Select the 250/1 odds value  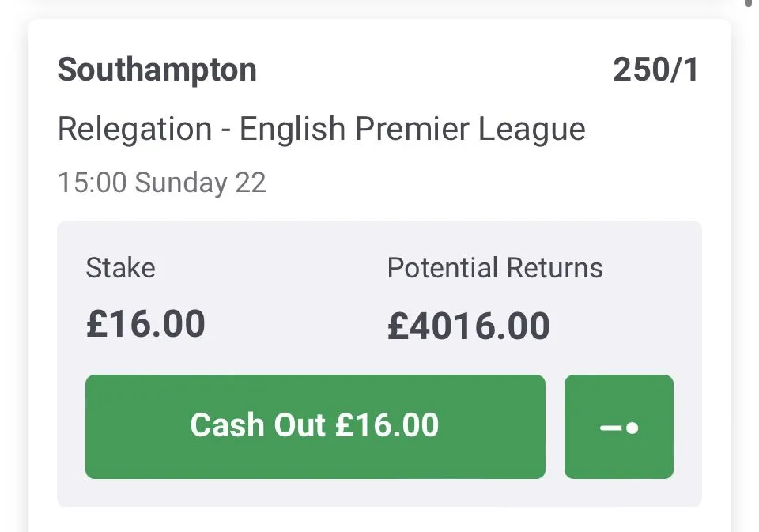655,70
